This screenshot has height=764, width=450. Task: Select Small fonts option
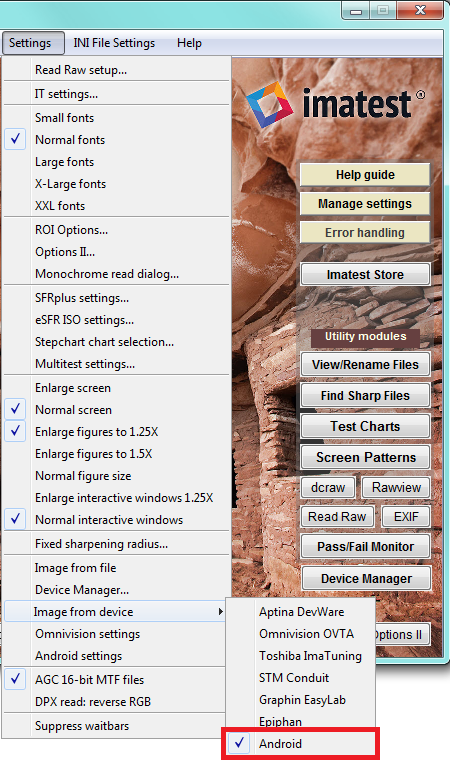point(117,117)
